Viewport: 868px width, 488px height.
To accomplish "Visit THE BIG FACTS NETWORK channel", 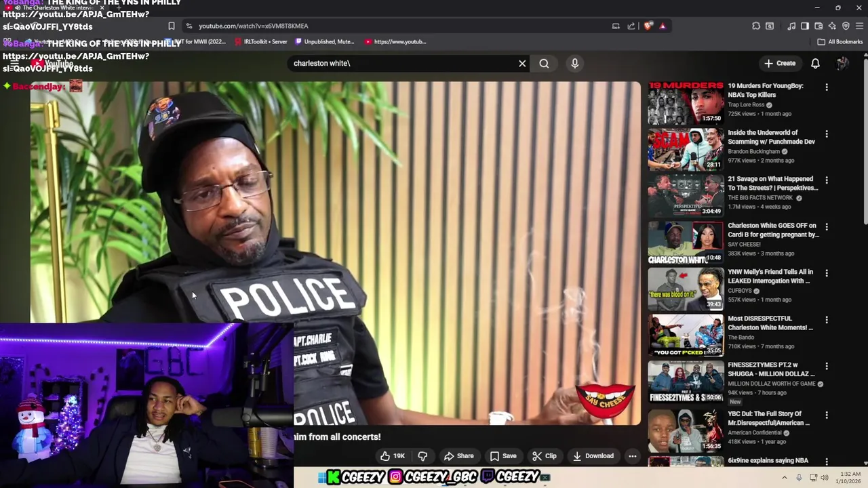I will [x=760, y=198].
